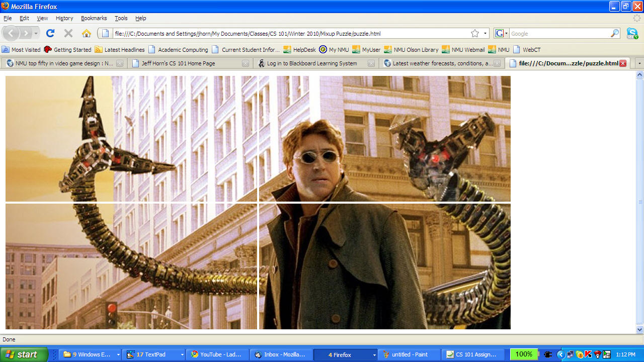Screen dimensions: 644x362
Task: Switch to untitled - Paint taskbar button
Action: click(409, 354)
